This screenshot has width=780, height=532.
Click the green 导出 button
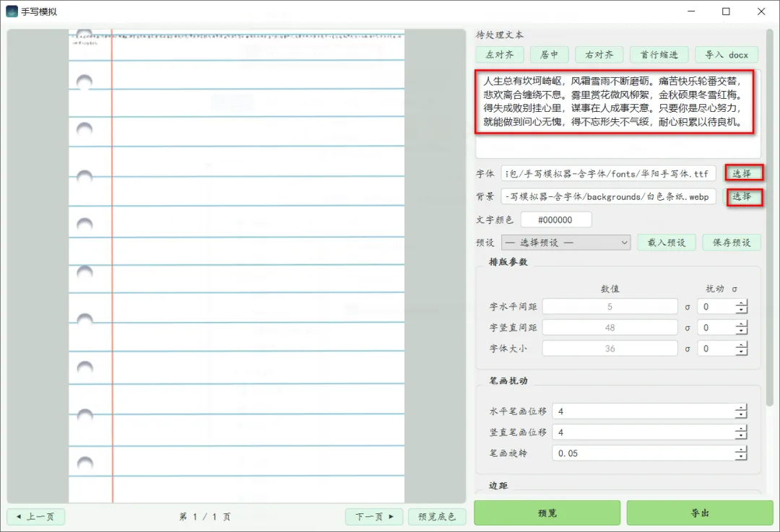coord(699,513)
